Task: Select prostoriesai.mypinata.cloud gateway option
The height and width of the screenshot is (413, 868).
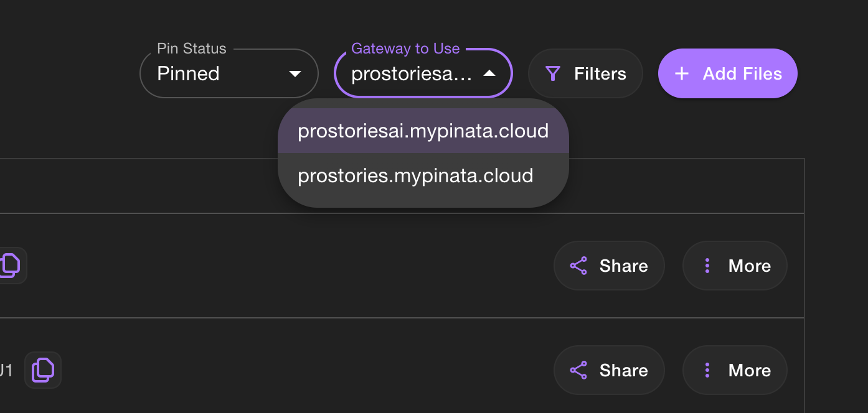Action: (x=423, y=131)
